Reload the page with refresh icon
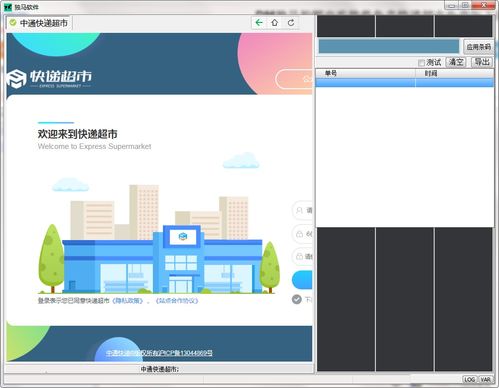This screenshot has height=388, width=499. (291, 23)
